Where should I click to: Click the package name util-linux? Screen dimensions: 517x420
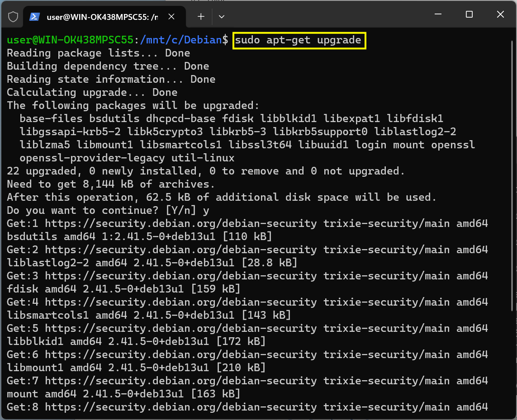point(203,158)
